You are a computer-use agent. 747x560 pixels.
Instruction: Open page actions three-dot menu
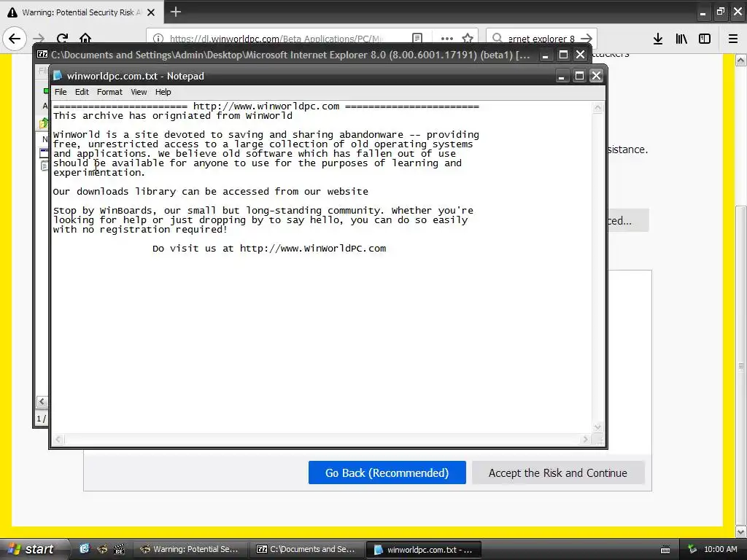pyautogui.click(x=446, y=39)
